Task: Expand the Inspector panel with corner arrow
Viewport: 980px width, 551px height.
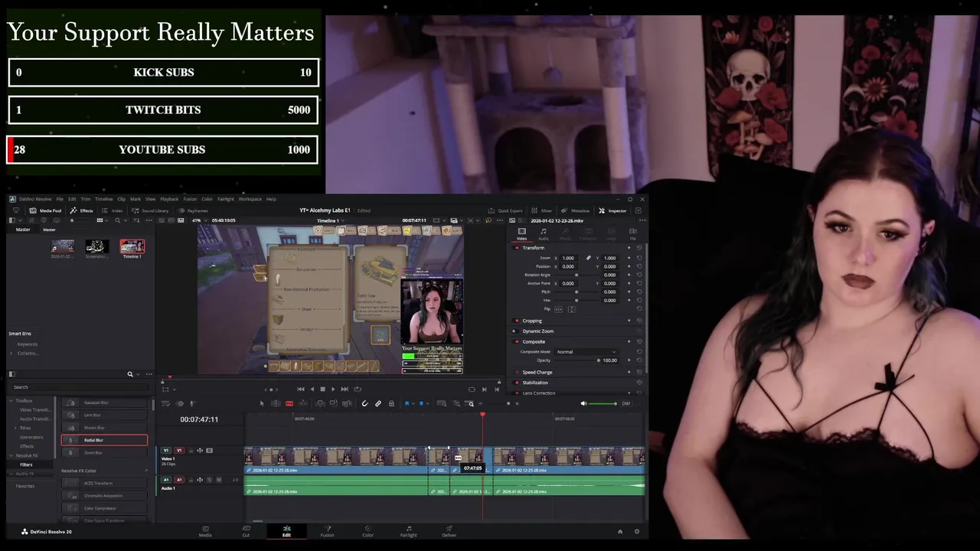Action: pyautogui.click(x=639, y=210)
